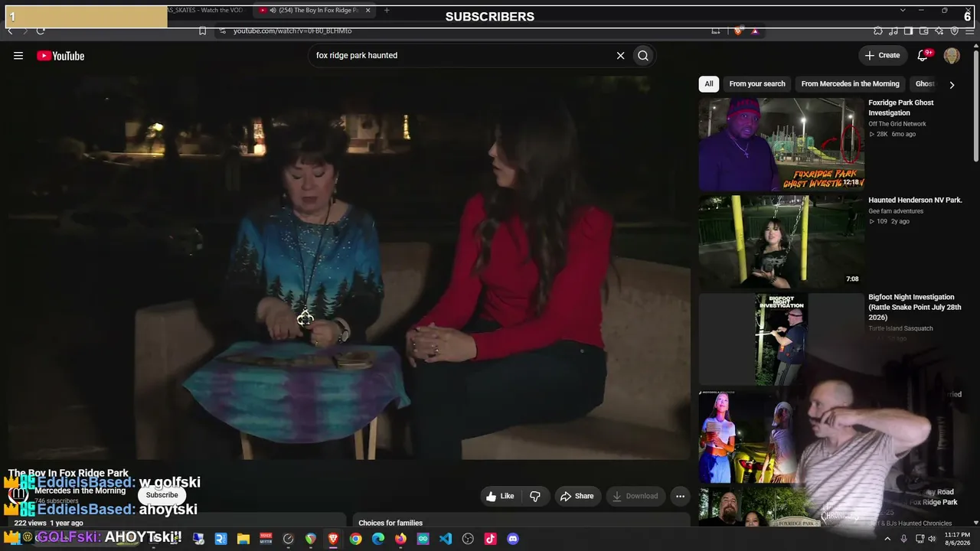Open TikTok from the taskbar
Screen dimensions: 980x551
click(x=490, y=539)
